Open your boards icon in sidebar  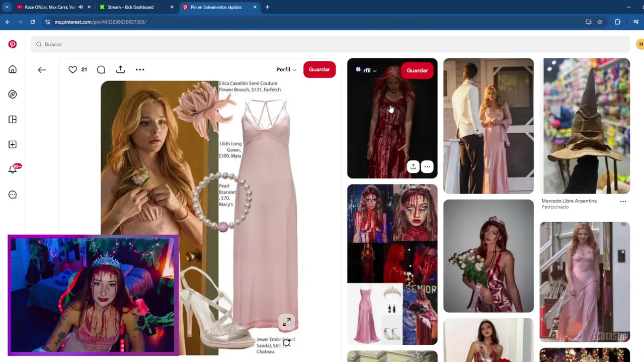coord(13,120)
